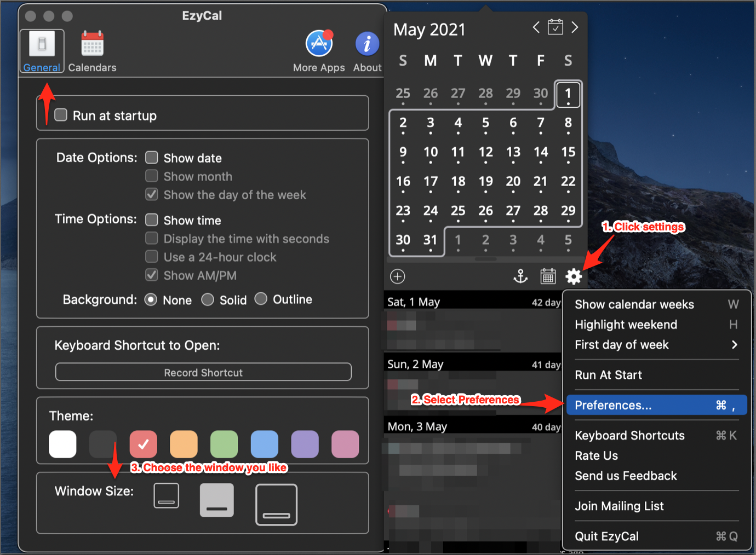Open More Apps in toolbar
Screen dimensions: 756x555
coord(319,51)
